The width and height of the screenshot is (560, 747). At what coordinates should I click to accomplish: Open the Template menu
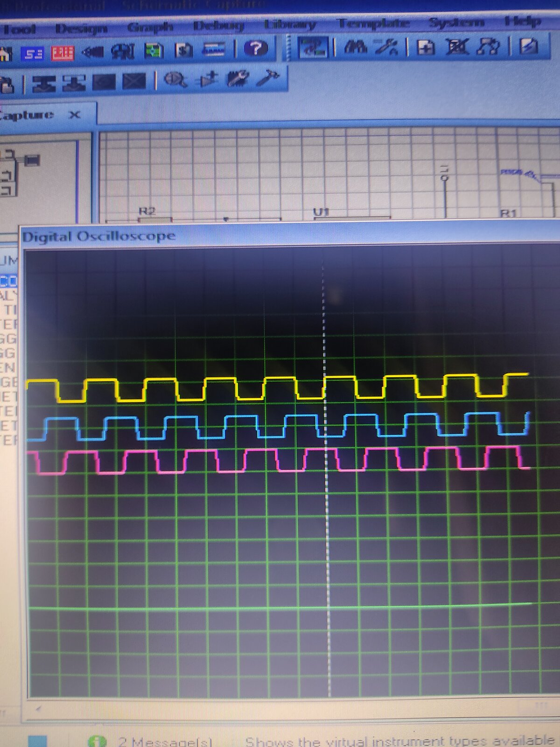[374, 23]
